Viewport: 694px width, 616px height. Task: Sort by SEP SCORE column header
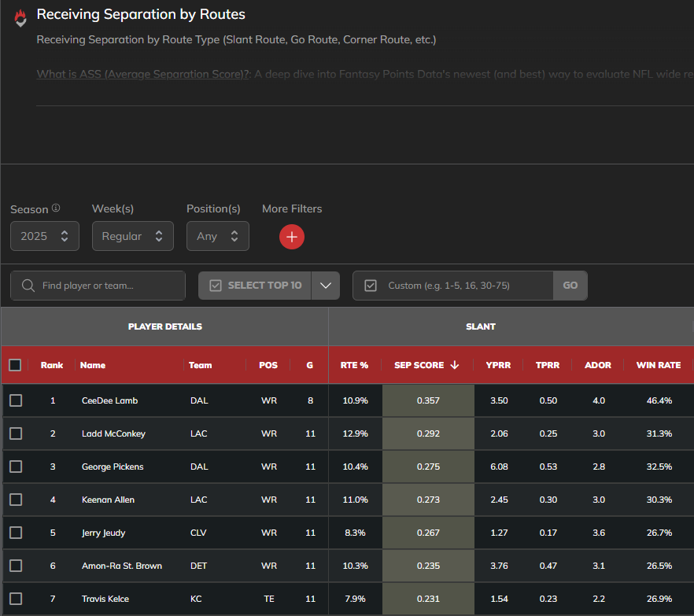419,365
